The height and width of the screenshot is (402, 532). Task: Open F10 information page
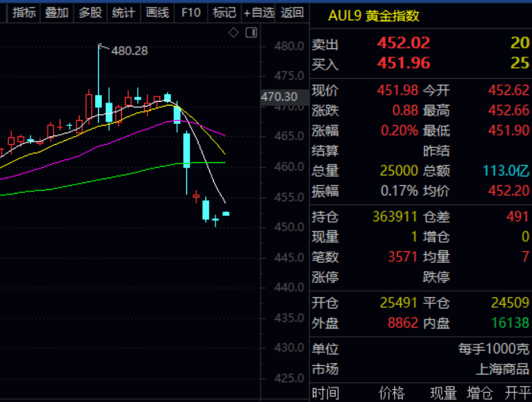pyautogui.click(x=191, y=12)
